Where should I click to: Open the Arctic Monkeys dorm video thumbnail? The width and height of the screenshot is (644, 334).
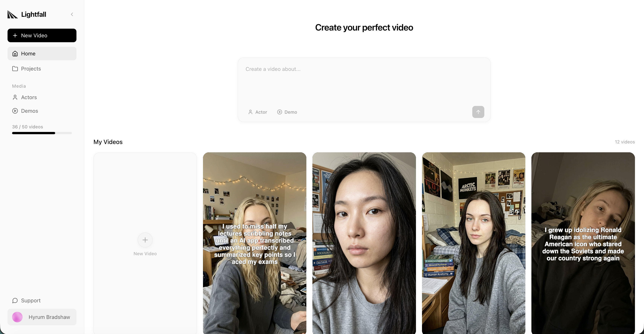click(473, 243)
